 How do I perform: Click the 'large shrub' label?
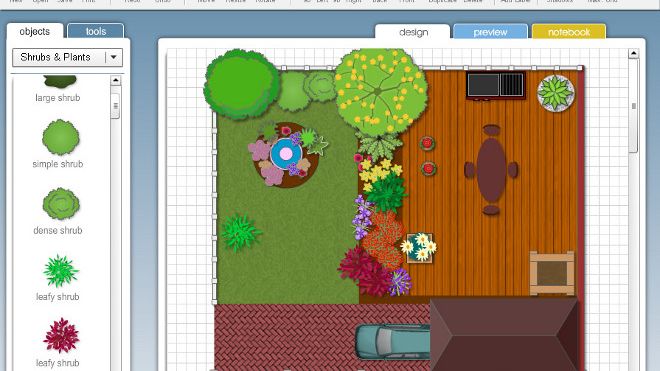click(58, 98)
